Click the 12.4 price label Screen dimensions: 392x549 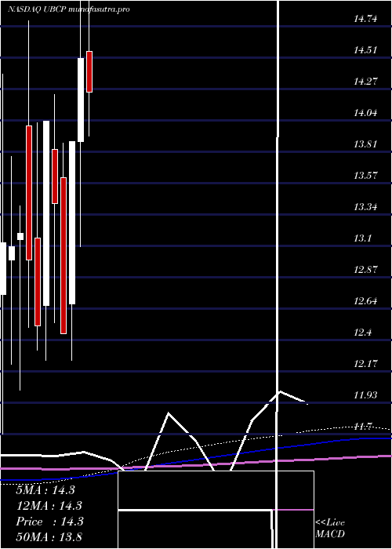[x=362, y=333]
